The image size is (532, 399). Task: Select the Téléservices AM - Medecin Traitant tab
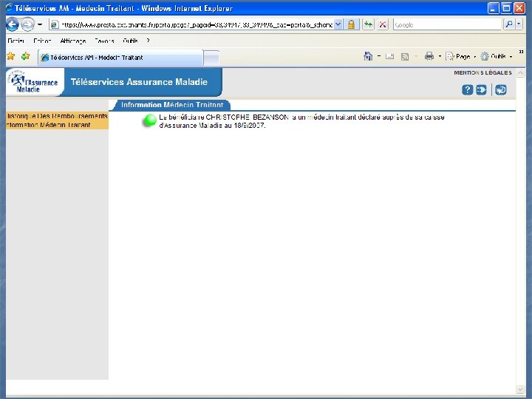click(x=120, y=58)
